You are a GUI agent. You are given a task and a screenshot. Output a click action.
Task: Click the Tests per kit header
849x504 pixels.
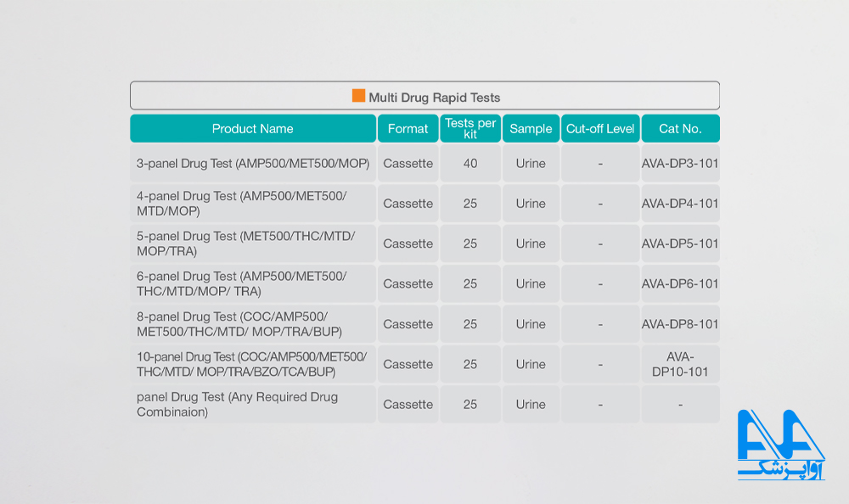pyautogui.click(x=470, y=128)
